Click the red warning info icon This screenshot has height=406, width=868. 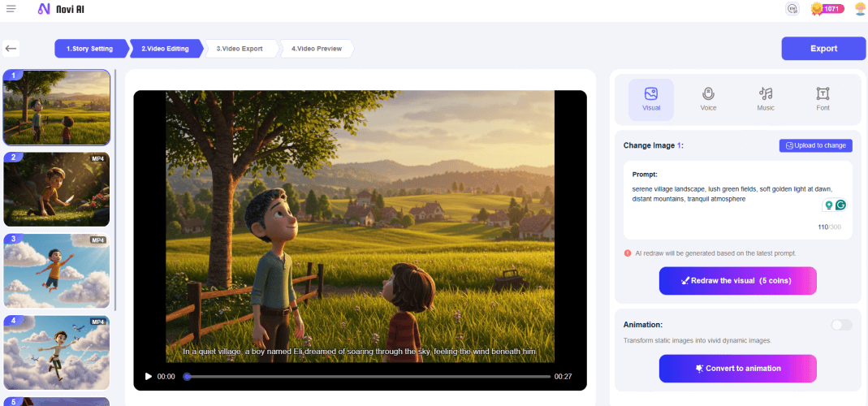click(627, 253)
